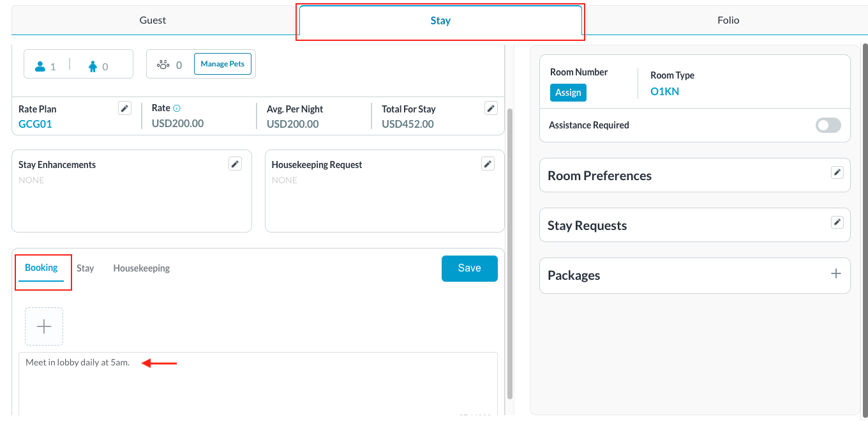
Task: Switch to the Guest tab
Action: (x=153, y=20)
